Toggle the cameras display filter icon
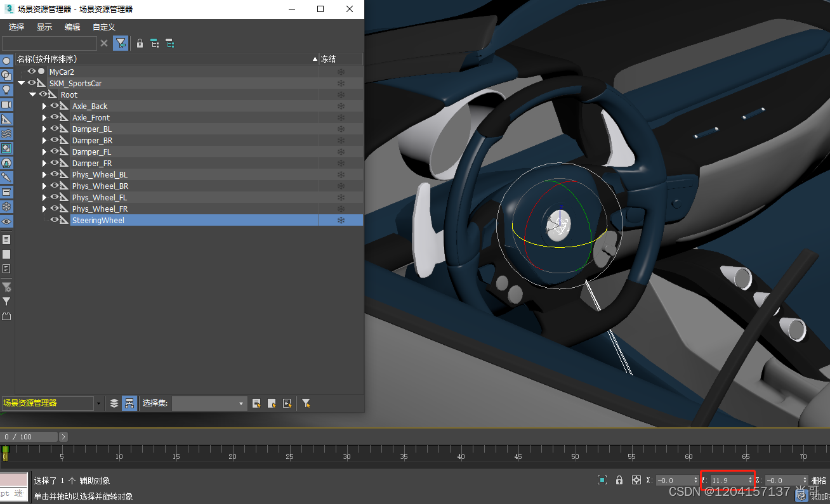 (6, 105)
